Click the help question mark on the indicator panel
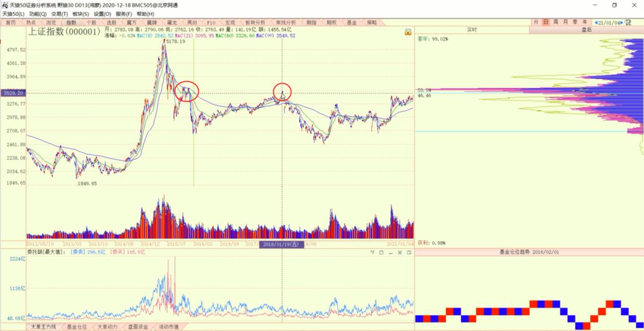This screenshot has height=331, width=644. pyautogui.click(x=372, y=252)
